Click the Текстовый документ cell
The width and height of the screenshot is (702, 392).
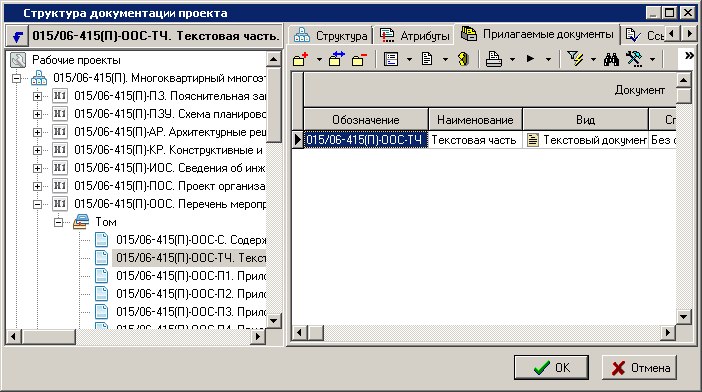pos(585,140)
